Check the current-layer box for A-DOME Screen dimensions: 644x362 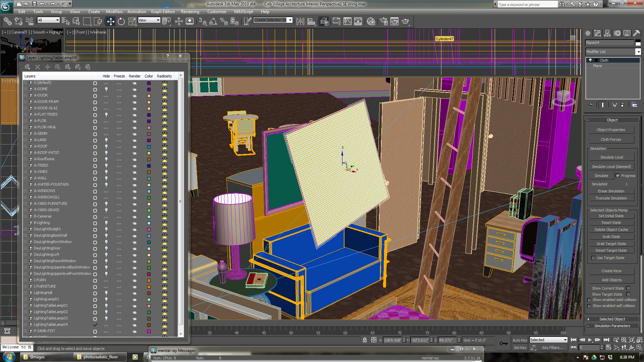[95, 89]
